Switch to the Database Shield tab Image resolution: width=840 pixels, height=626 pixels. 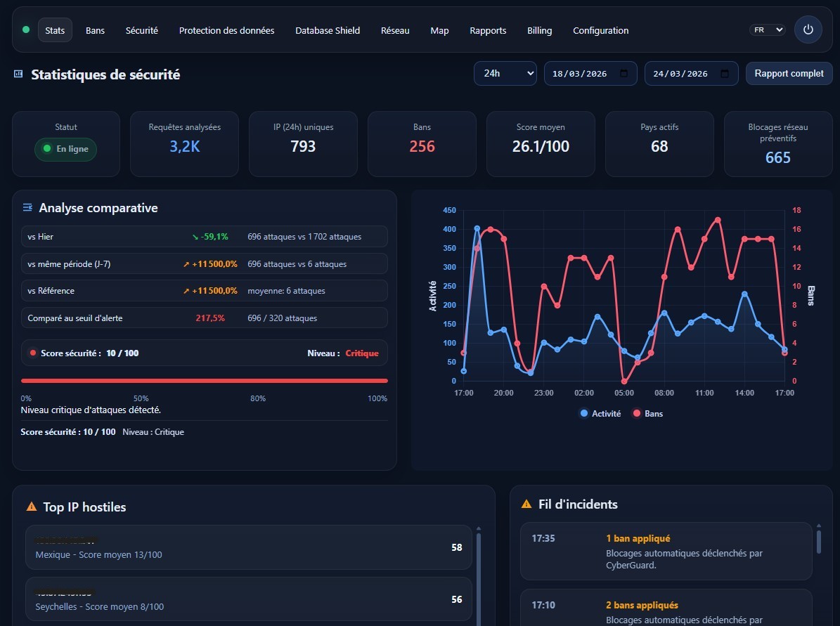tap(328, 31)
